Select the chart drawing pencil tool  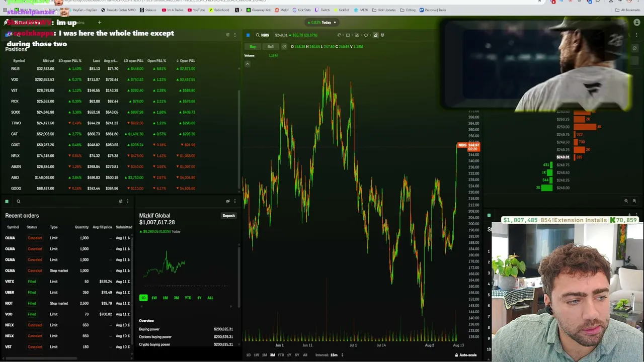pyautogui.click(x=375, y=35)
